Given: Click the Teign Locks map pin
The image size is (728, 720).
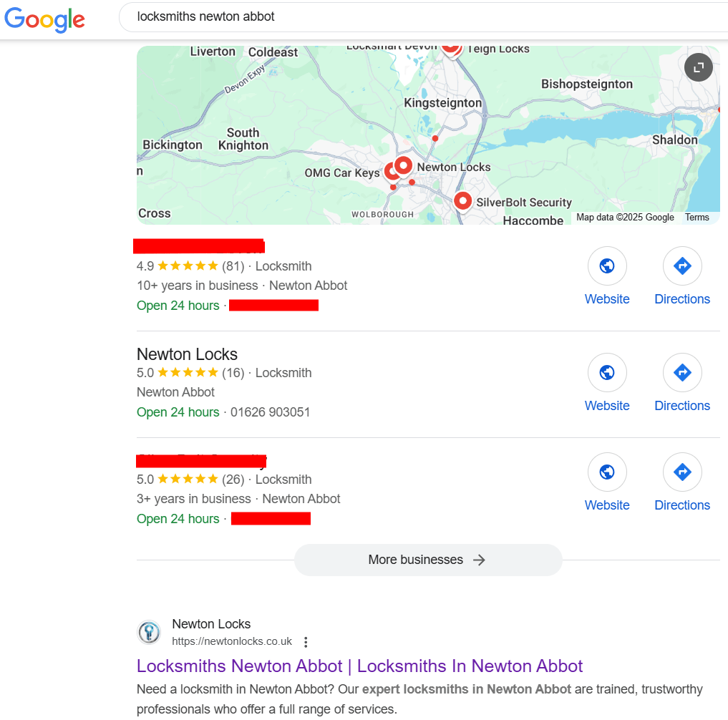Looking at the screenshot, I should coord(450,47).
